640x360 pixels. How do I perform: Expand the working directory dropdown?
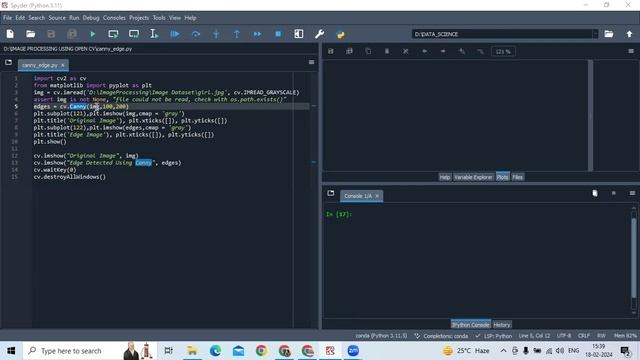point(595,34)
